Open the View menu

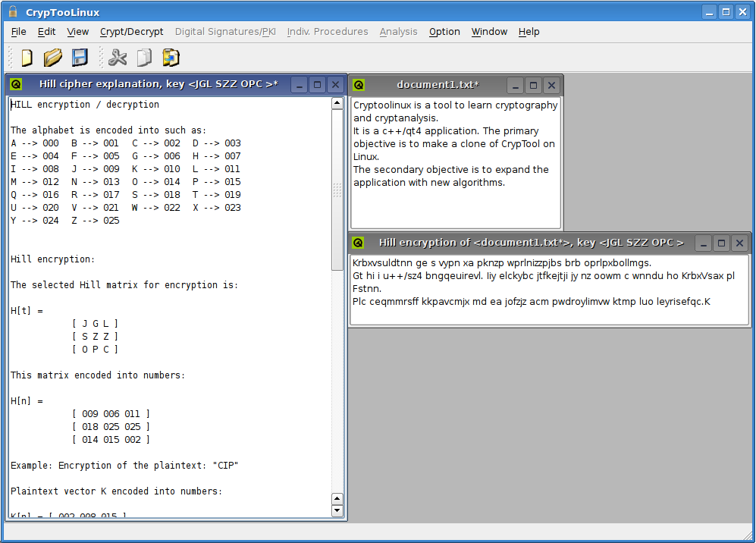click(x=77, y=32)
